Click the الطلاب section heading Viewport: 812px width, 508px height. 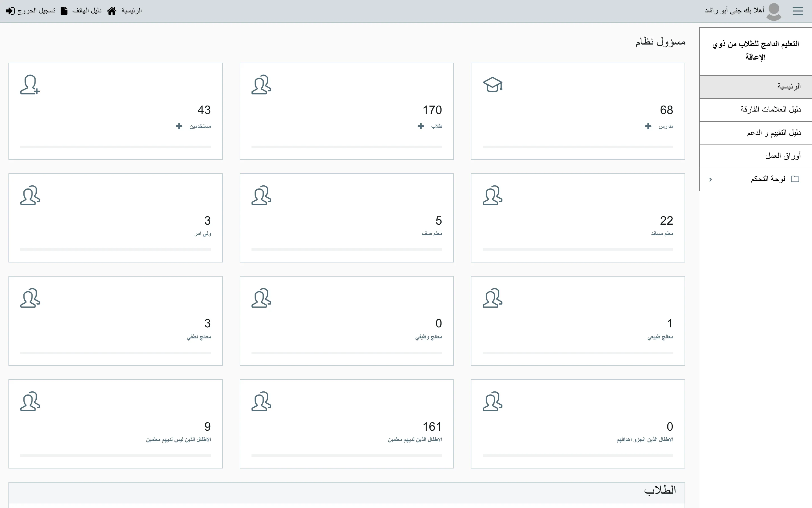coord(660,490)
